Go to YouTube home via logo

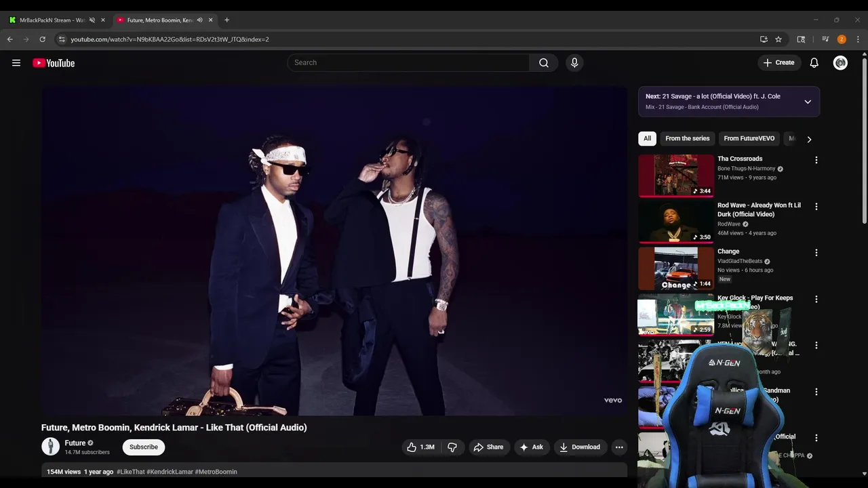click(x=54, y=63)
